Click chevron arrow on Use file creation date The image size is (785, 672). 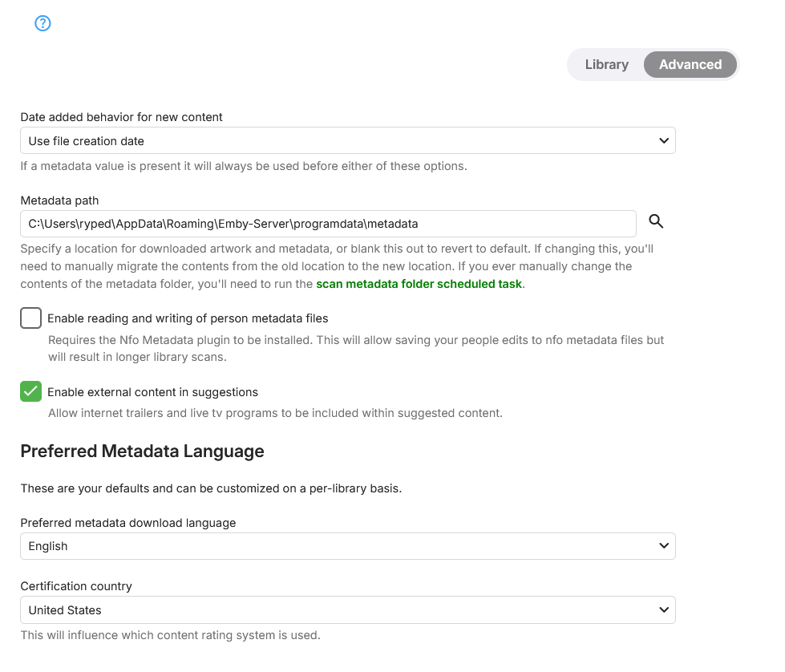(663, 141)
